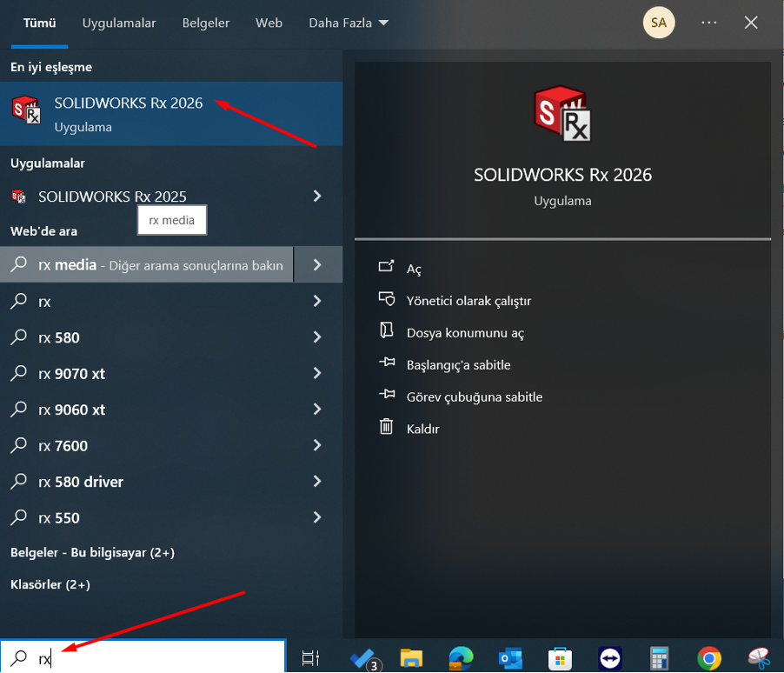Open Klasörler (2+) group
Screen dimensions: 784x673
coord(50,584)
